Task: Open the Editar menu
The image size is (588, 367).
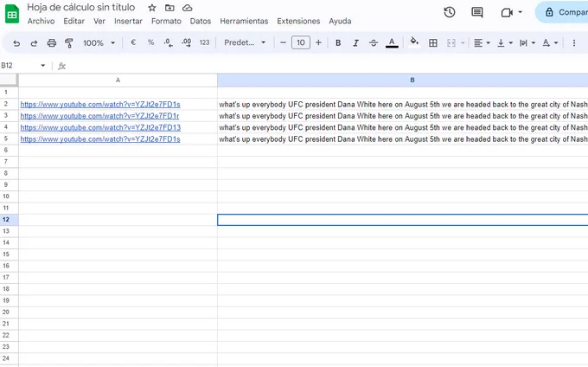Action: coord(73,21)
